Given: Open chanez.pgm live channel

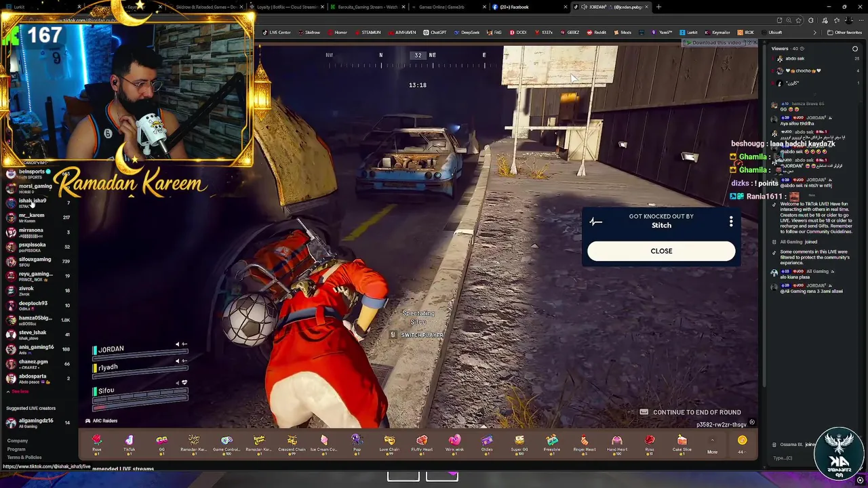Looking at the screenshot, I should (x=37, y=363).
